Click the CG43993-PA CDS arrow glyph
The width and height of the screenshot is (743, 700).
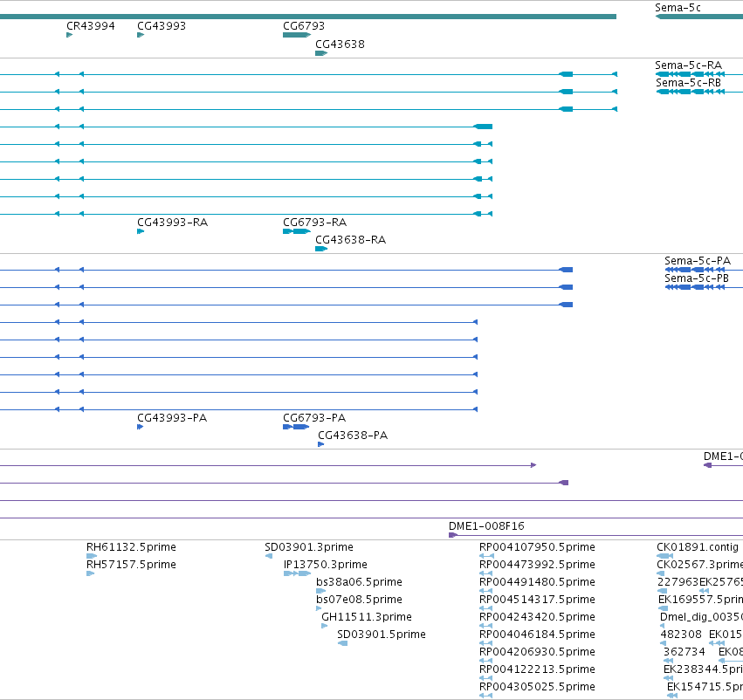pyautogui.click(x=141, y=427)
